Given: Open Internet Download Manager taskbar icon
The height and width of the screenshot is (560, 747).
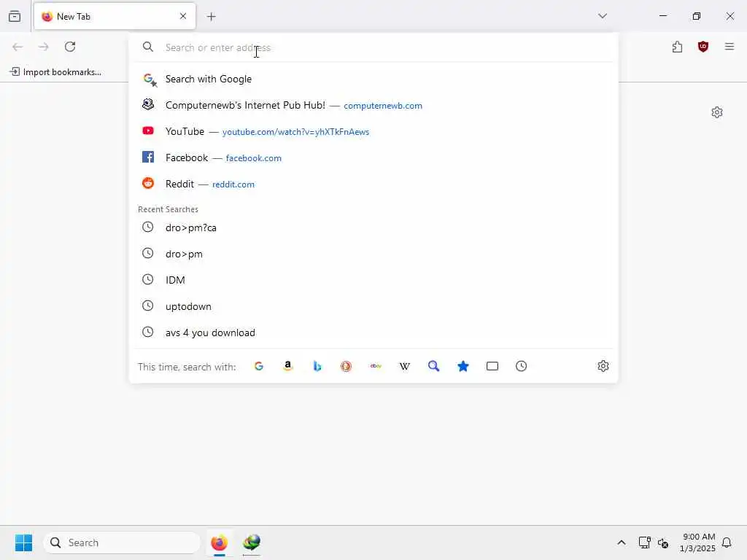Looking at the screenshot, I should click(x=252, y=542).
